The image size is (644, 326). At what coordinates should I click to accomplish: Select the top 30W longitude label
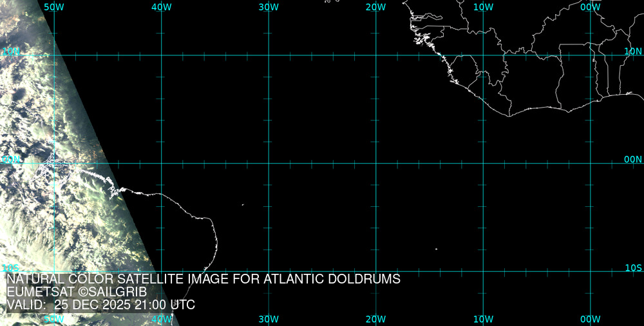point(269,7)
